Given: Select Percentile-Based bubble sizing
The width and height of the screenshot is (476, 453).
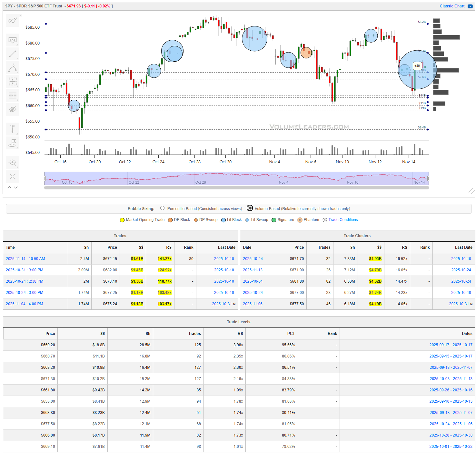Looking at the screenshot, I should tap(163, 208).
